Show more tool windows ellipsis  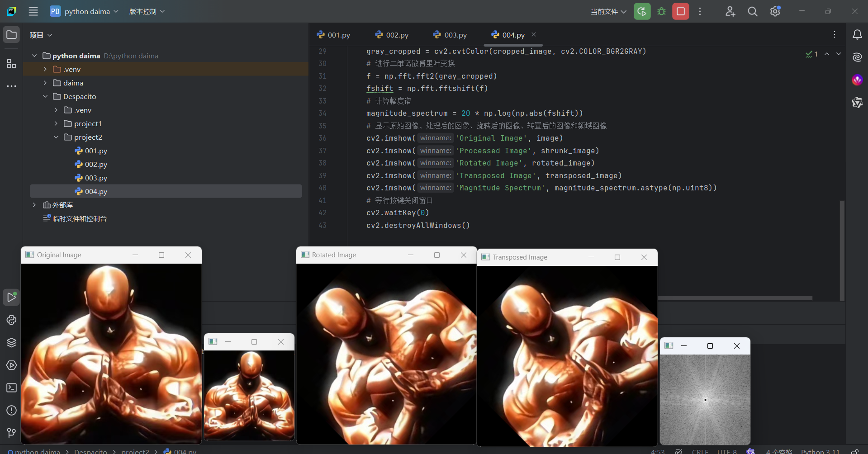pyautogui.click(x=11, y=86)
